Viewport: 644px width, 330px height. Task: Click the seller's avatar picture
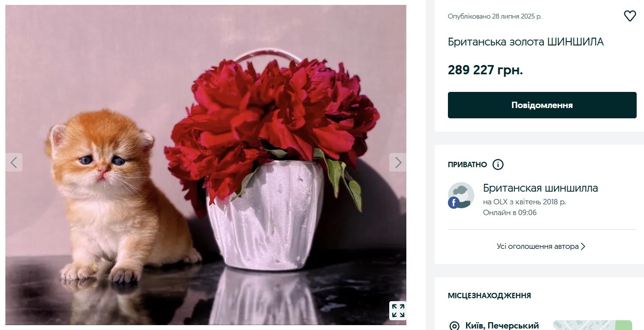(x=461, y=195)
